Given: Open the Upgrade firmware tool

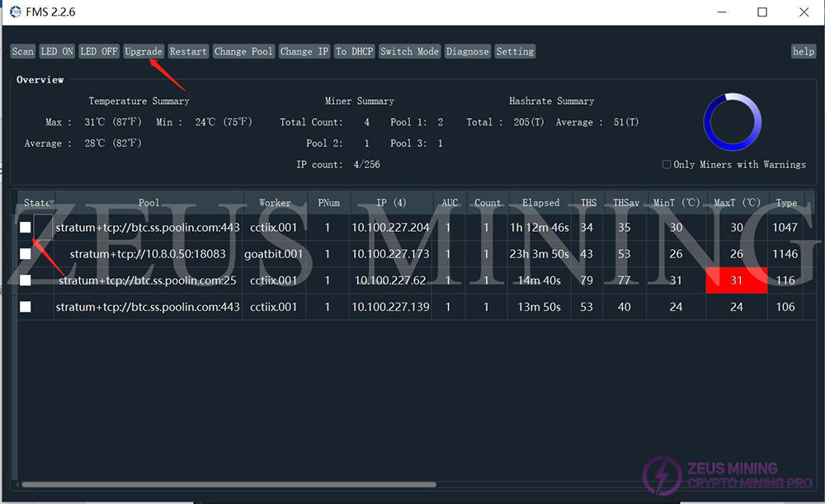Looking at the screenshot, I should (143, 51).
